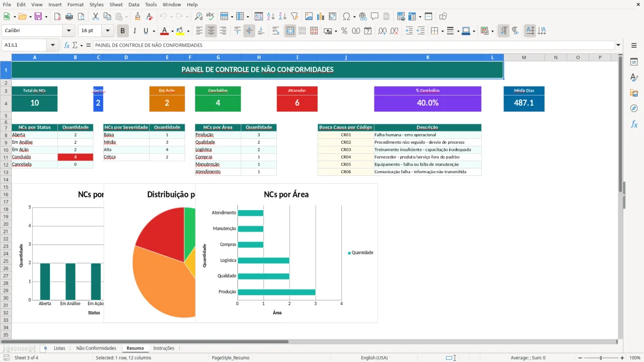Toggle Underline formatting
644x362 pixels.
[x=146, y=31]
